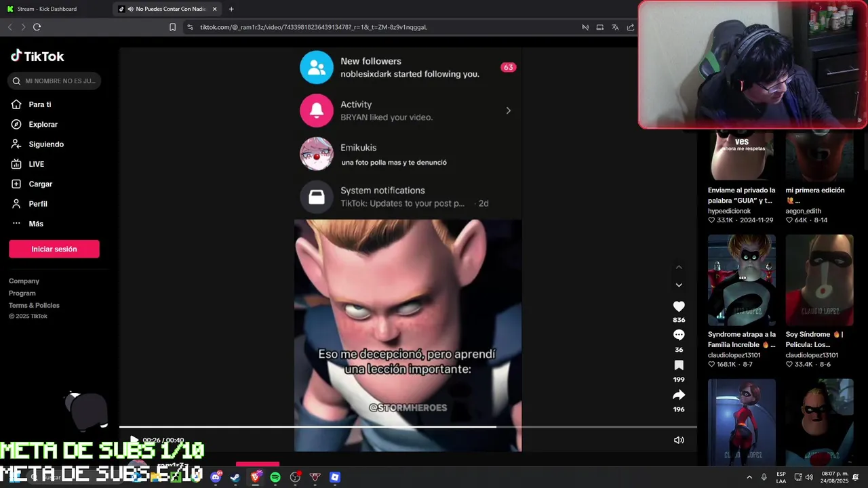868x488 pixels.
Task: Open the TikTok logo home link
Action: tap(37, 56)
